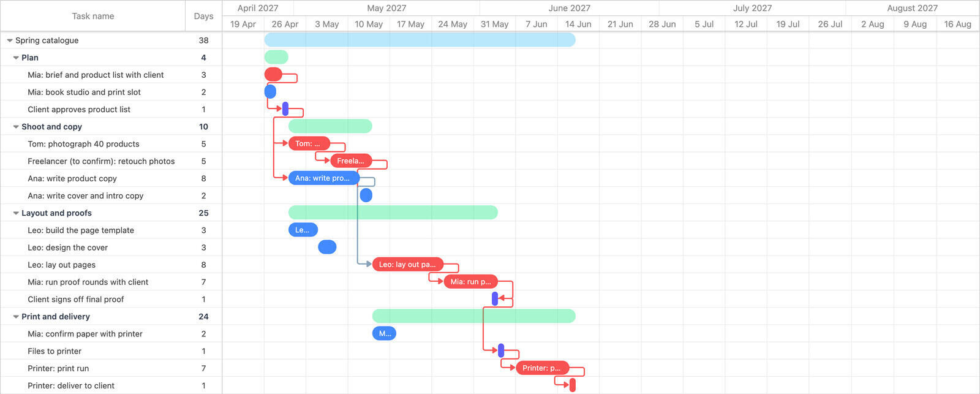The width and height of the screenshot is (980, 394).
Task: Select the 'Freela...' task bar
Action: [351, 161]
